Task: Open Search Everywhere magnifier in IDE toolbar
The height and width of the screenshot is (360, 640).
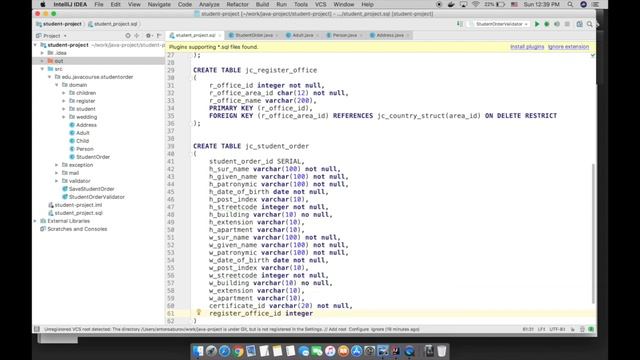Action: point(590,24)
